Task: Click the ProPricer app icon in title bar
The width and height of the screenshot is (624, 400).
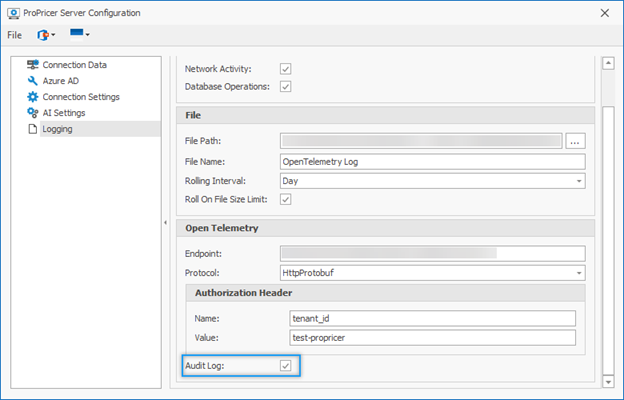Action: (13, 13)
